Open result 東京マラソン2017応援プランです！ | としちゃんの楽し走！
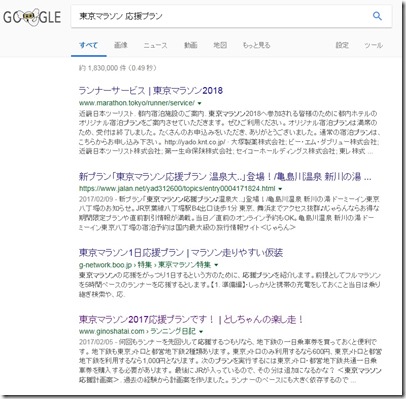The image size is (406, 399). [191, 319]
